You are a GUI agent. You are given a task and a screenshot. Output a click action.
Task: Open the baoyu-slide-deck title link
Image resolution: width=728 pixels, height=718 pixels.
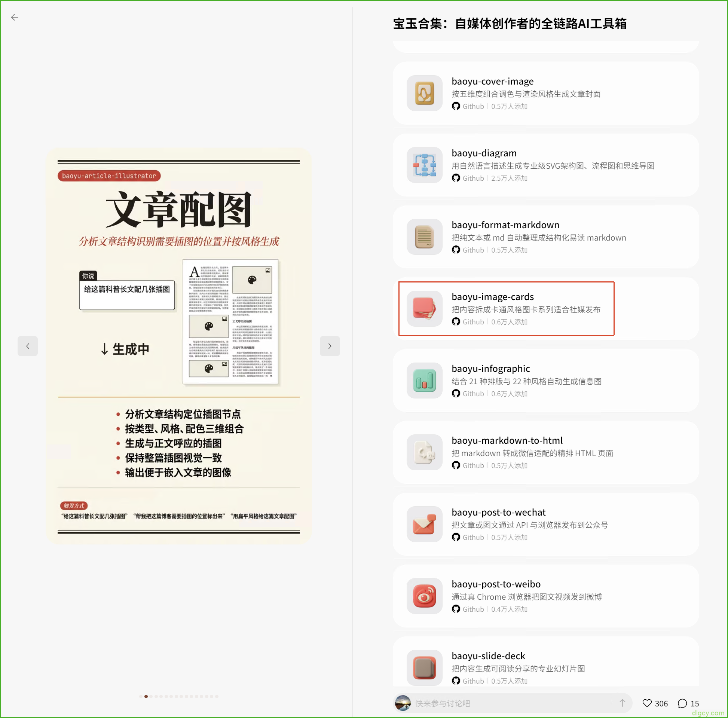coord(488,656)
